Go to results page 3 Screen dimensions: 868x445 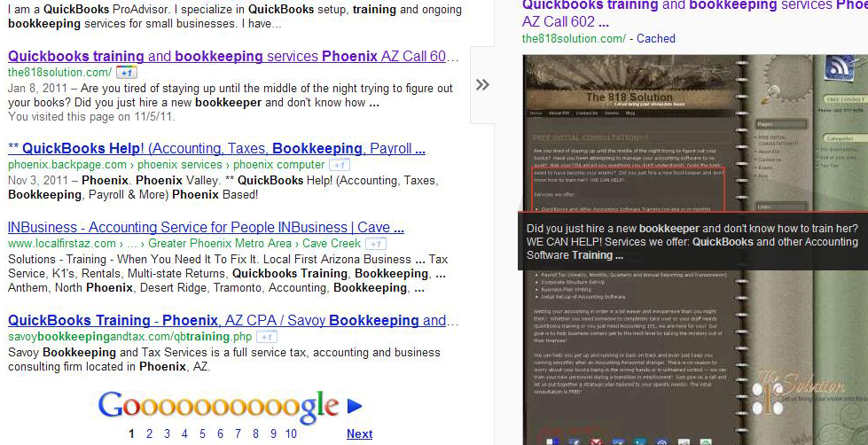167,434
